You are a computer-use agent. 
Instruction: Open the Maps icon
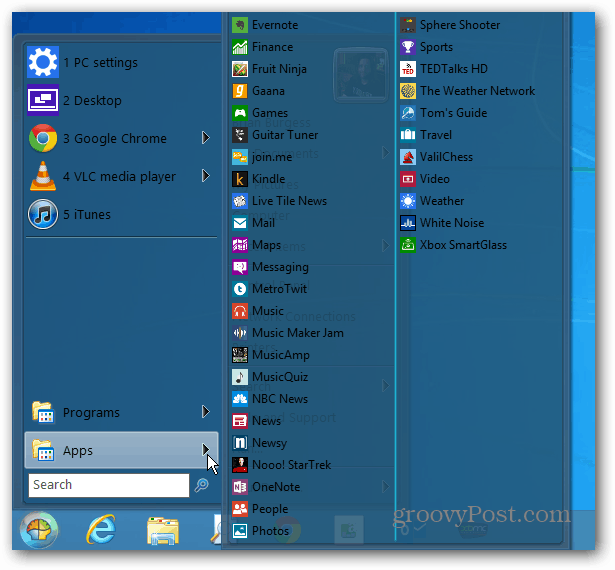(240, 245)
